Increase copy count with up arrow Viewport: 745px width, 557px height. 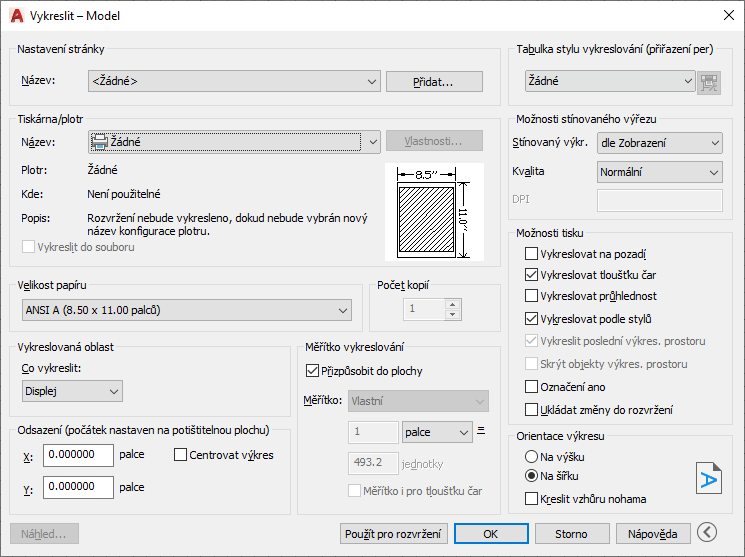tap(453, 305)
